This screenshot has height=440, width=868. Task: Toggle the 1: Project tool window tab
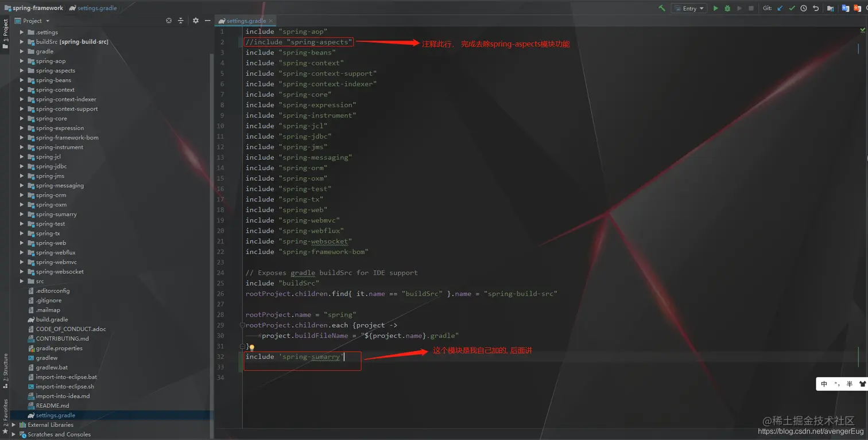click(x=5, y=34)
